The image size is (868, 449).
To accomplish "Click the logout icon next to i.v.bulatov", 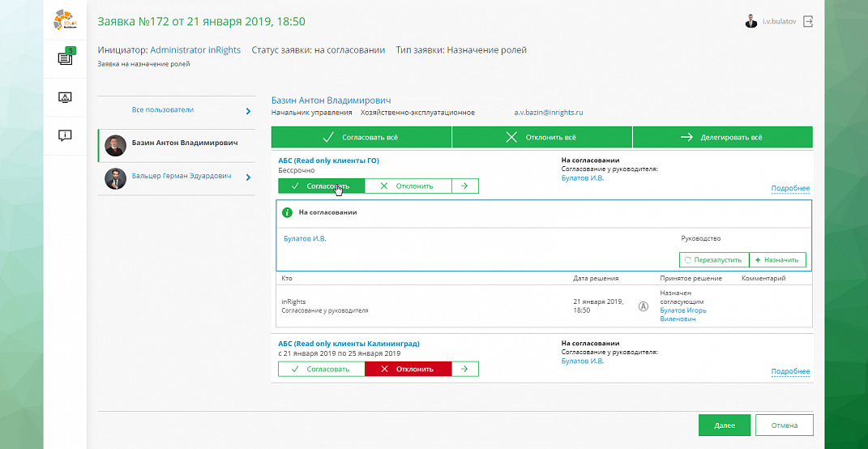I will 808,22.
